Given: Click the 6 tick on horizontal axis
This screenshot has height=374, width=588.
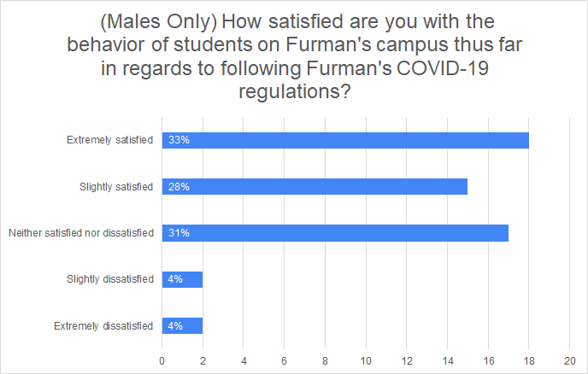Looking at the screenshot, I should [285, 359].
